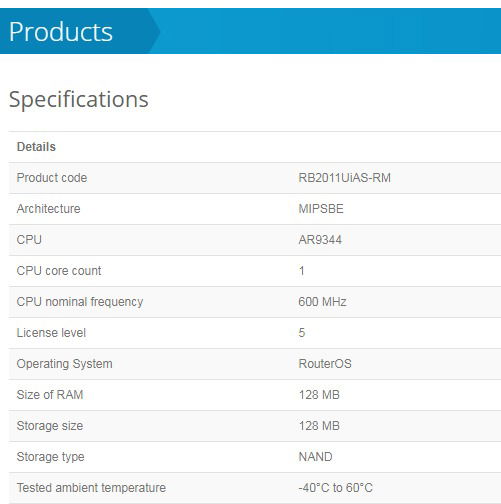Select the Tested ambient temperature label
Image resolution: width=501 pixels, height=504 pixels.
click(91, 488)
